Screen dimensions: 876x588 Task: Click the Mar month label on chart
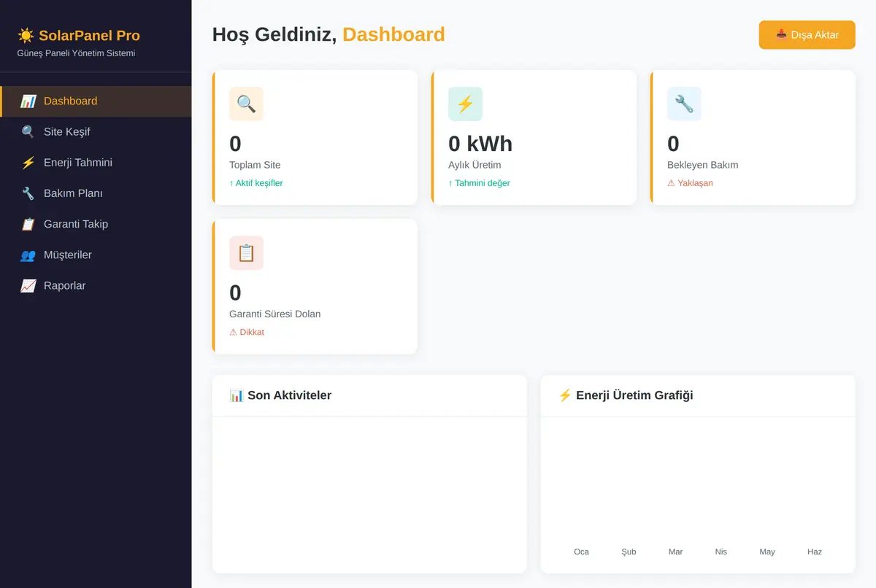[x=675, y=552]
